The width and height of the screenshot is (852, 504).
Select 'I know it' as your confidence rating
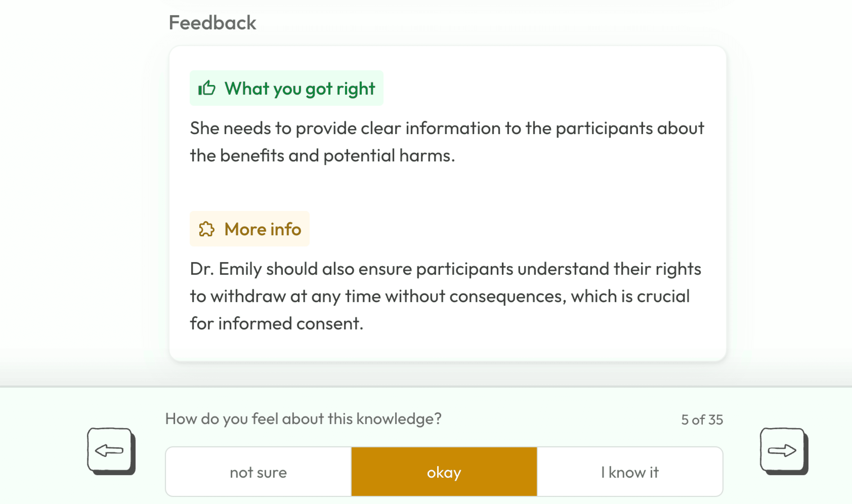(x=630, y=472)
